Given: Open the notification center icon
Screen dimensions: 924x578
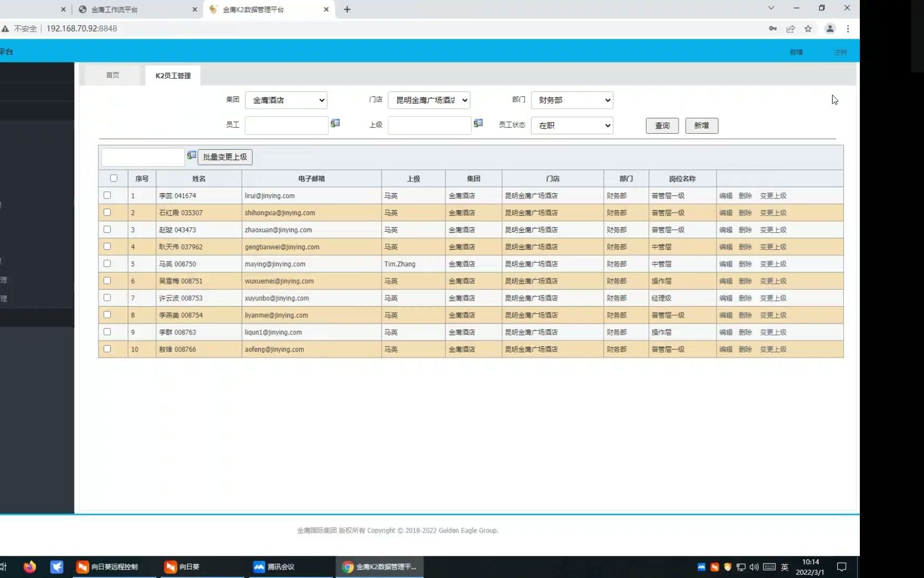Looking at the screenshot, I should pyautogui.click(x=842, y=567).
